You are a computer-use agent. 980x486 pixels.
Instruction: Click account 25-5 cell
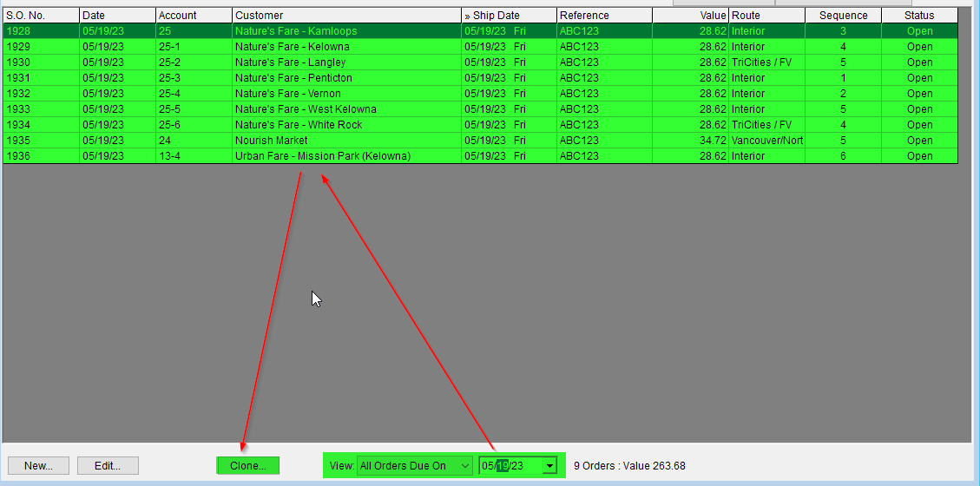[194, 108]
